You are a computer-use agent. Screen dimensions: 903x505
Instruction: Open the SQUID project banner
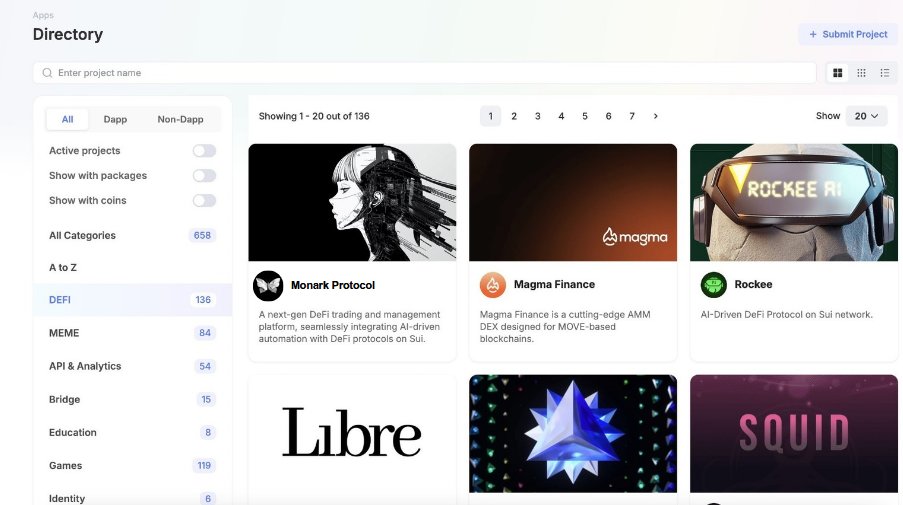point(794,434)
